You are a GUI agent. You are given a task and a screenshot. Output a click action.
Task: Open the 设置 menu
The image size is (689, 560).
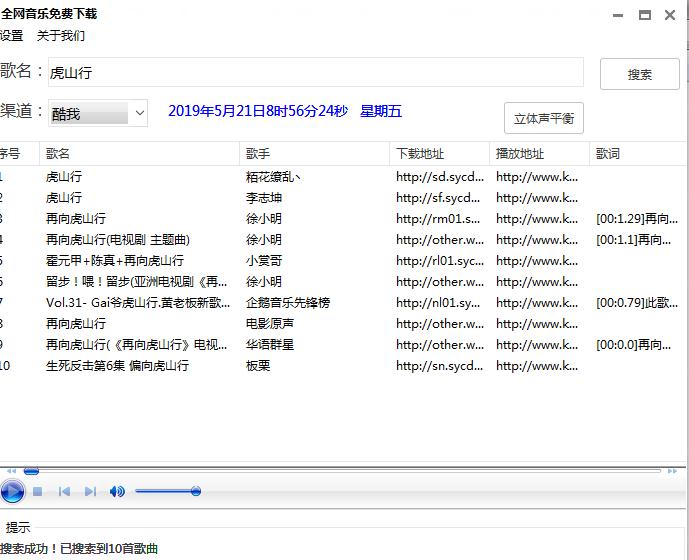pyautogui.click(x=11, y=36)
